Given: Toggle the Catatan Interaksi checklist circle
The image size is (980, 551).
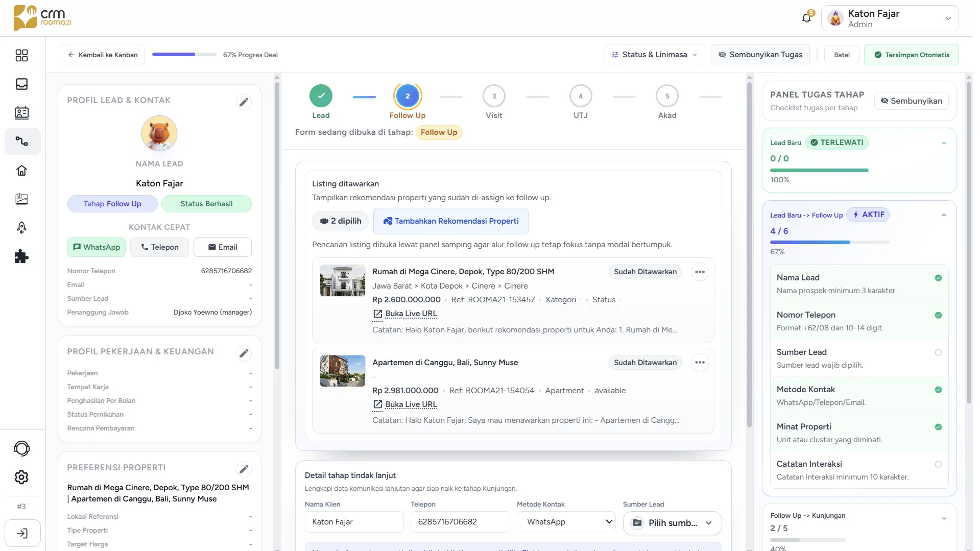Looking at the screenshot, I should pyautogui.click(x=938, y=464).
